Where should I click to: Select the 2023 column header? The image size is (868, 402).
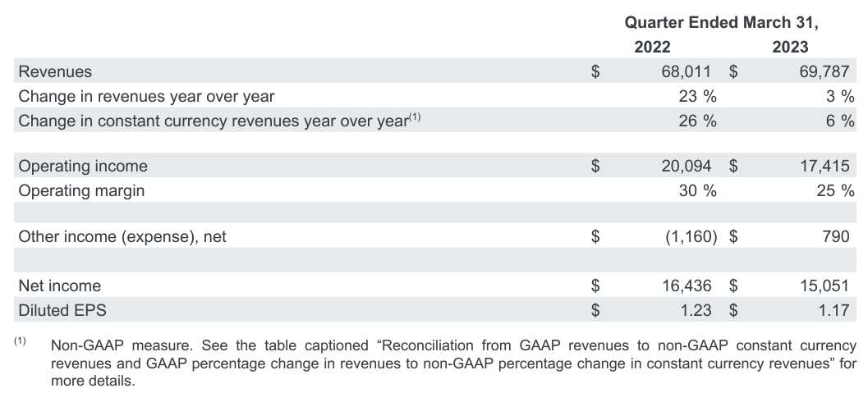click(x=790, y=47)
